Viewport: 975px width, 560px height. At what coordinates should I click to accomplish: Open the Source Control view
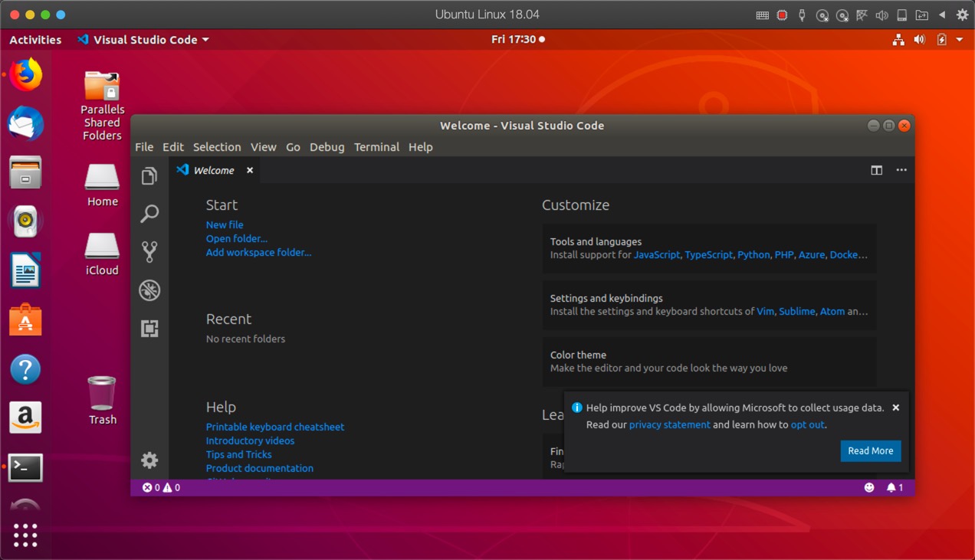click(x=149, y=251)
